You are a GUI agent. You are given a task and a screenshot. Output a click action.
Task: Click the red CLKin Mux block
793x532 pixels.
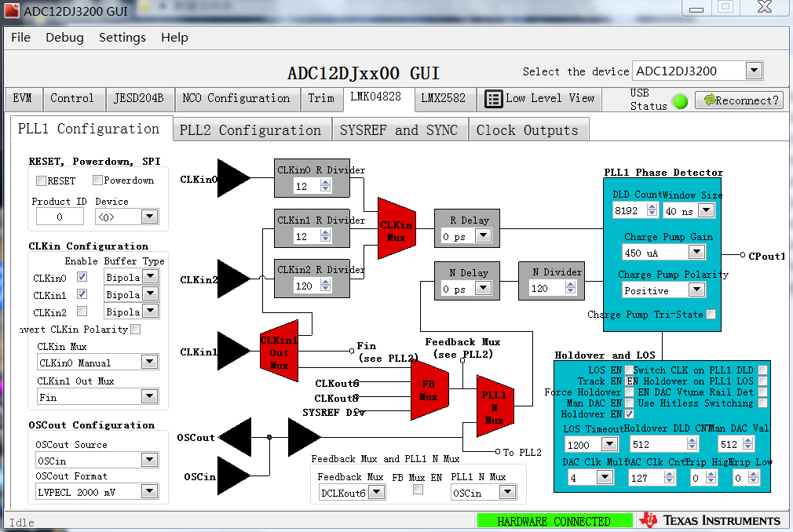coord(397,228)
